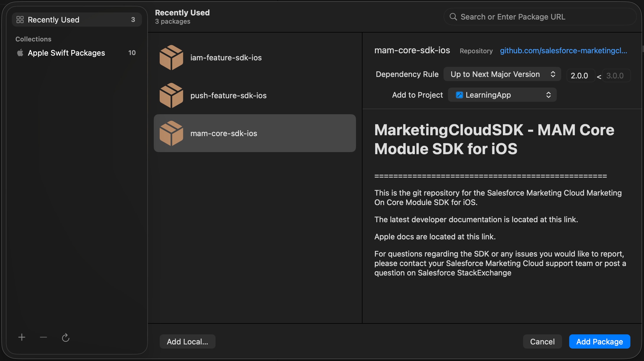The height and width of the screenshot is (361, 644).
Task: Click the Cancel button
Action: 542,341
